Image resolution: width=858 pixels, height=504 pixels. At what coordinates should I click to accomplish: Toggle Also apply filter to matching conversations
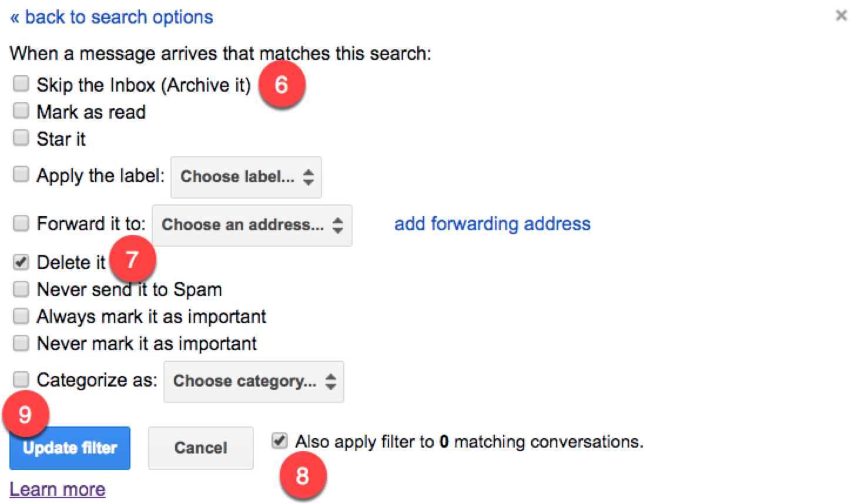coord(280,441)
